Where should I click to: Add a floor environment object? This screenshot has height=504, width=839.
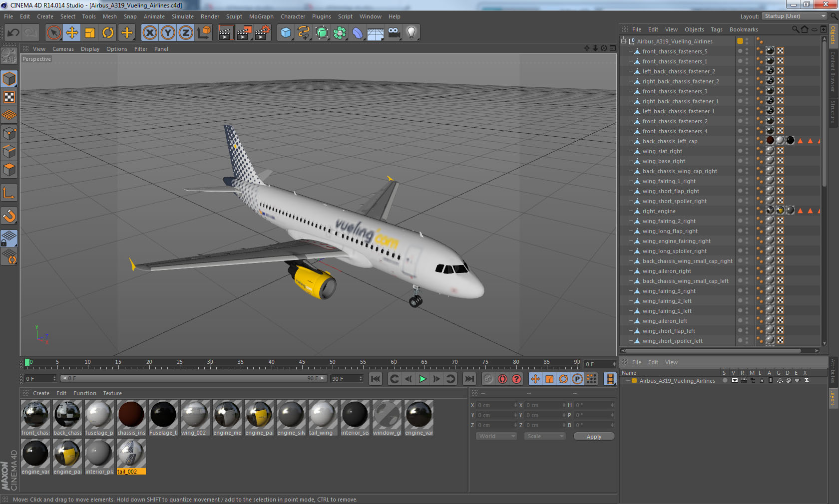(x=376, y=33)
